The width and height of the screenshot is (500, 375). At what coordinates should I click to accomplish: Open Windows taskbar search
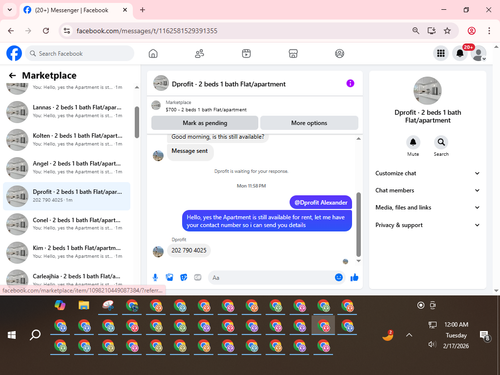35,335
